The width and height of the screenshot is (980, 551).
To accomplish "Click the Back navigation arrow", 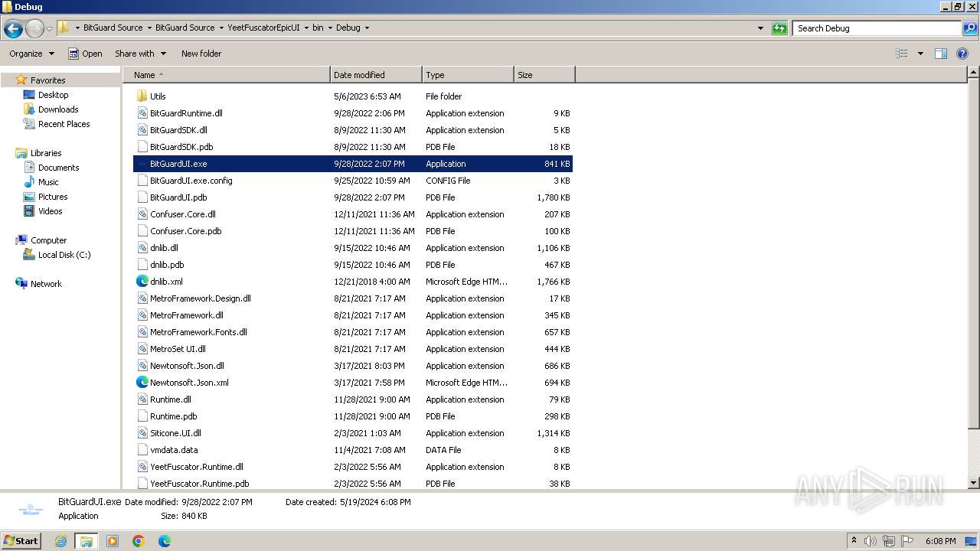I will click(x=13, y=28).
